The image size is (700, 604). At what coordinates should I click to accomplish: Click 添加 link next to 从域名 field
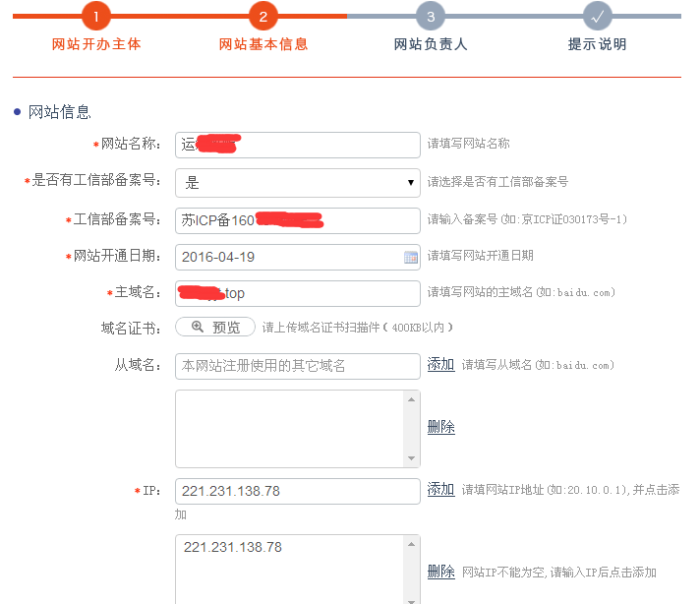tap(440, 365)
